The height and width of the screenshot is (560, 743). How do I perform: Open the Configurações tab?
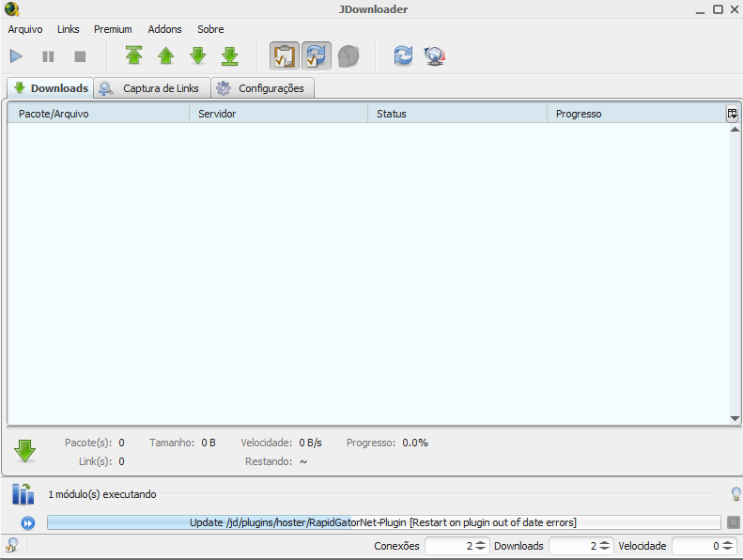[262, 88]
